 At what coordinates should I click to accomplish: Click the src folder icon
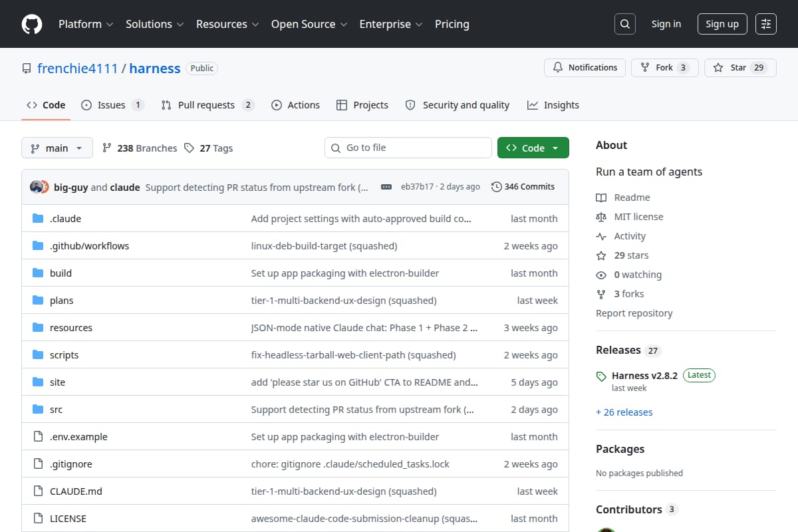click(38, 409)
